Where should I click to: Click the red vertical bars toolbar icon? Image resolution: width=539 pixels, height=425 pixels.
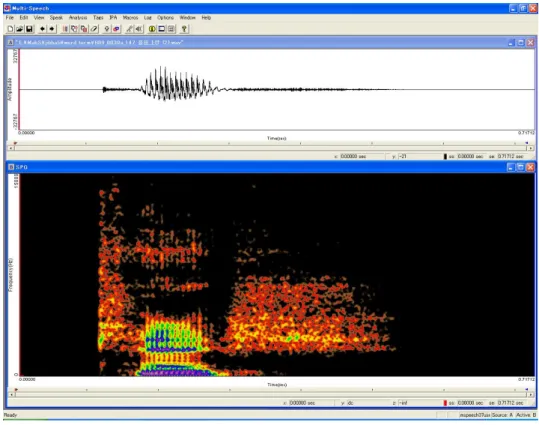pyautogui.click(x=65, y=29)
